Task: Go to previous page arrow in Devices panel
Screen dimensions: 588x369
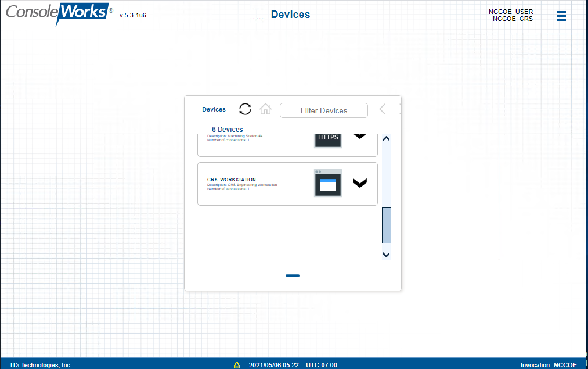Action: [383, 109]
